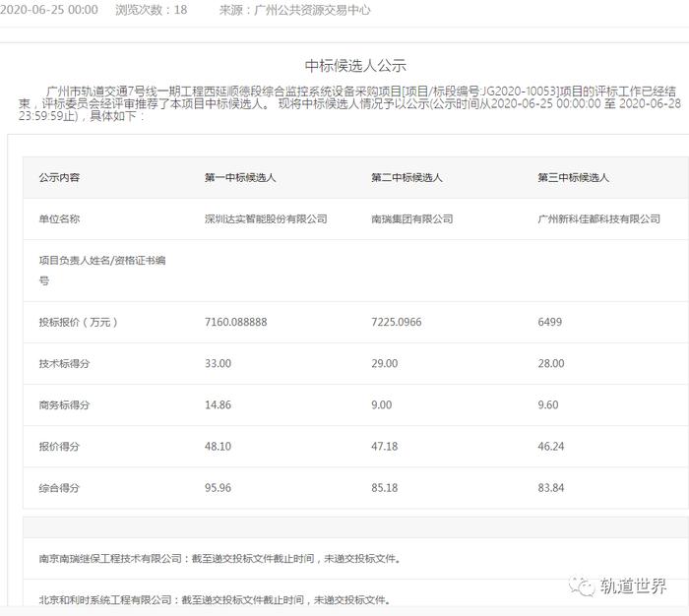
Task: Click row label 商务标得分
Action: 64,404
